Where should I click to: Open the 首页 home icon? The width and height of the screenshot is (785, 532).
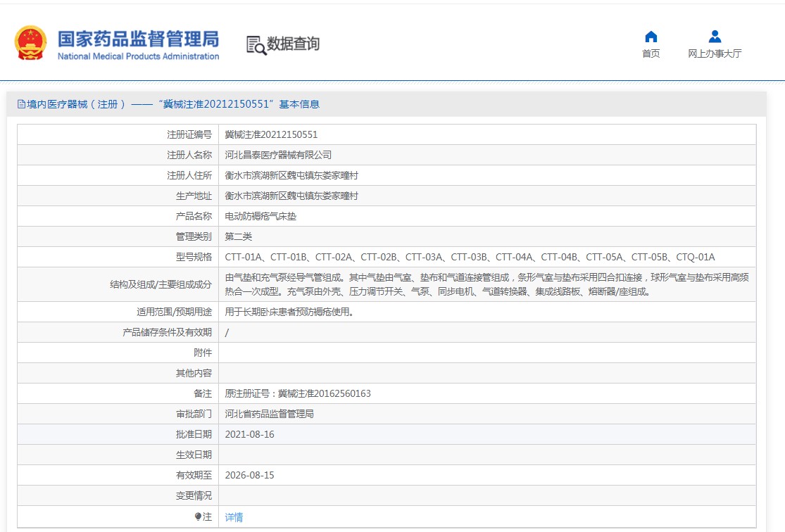click(x=651, y=37)
